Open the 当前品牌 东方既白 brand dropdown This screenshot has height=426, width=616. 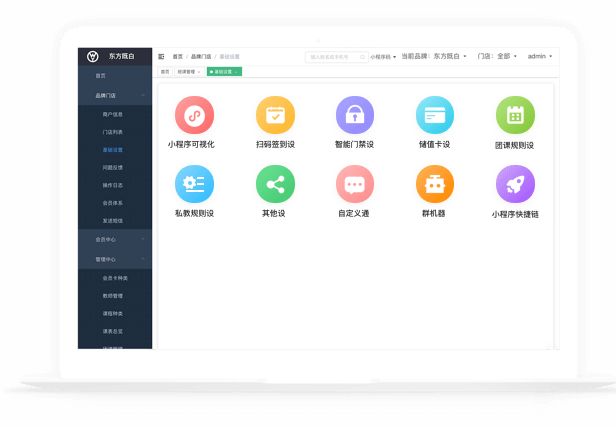436,57
